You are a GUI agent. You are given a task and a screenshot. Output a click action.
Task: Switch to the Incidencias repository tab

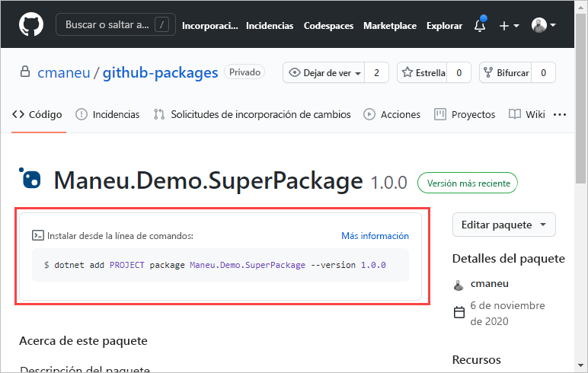pos(107,114)
